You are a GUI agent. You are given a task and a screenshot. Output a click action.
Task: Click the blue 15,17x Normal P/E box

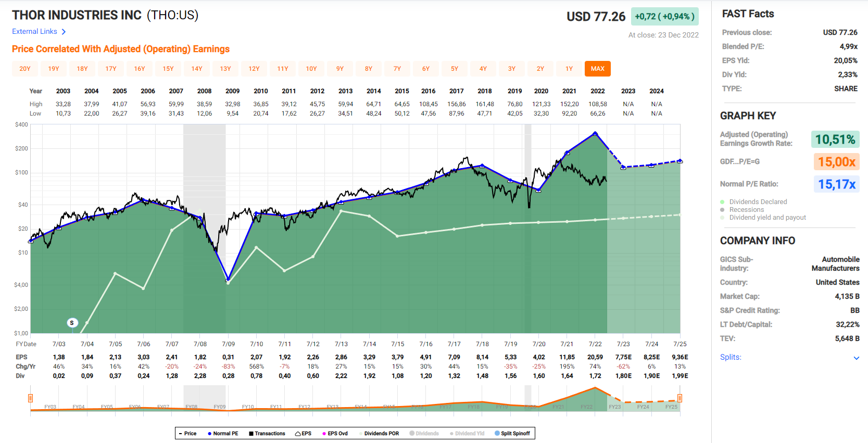coord(836,184)
